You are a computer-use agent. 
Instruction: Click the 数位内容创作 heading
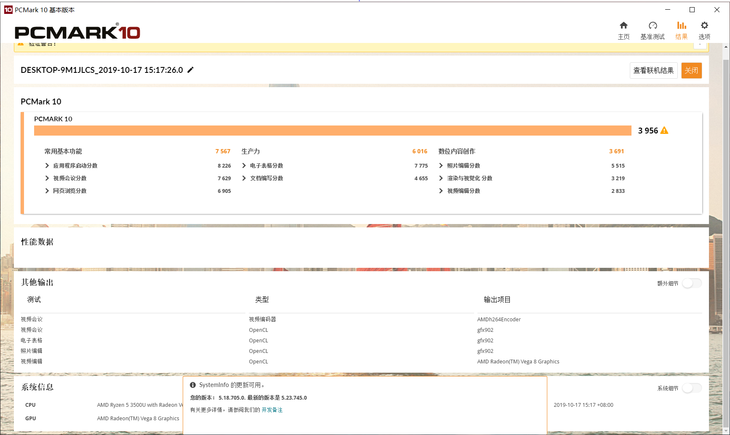click(457, 151)
